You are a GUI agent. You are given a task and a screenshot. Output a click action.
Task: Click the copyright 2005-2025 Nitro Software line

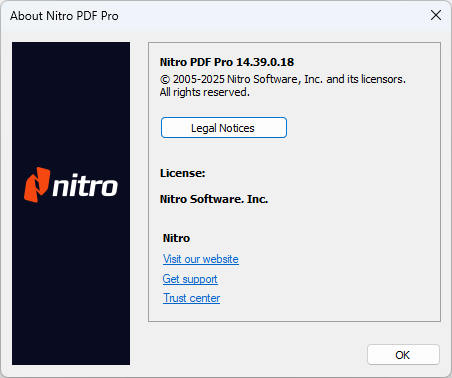(283, 79)
